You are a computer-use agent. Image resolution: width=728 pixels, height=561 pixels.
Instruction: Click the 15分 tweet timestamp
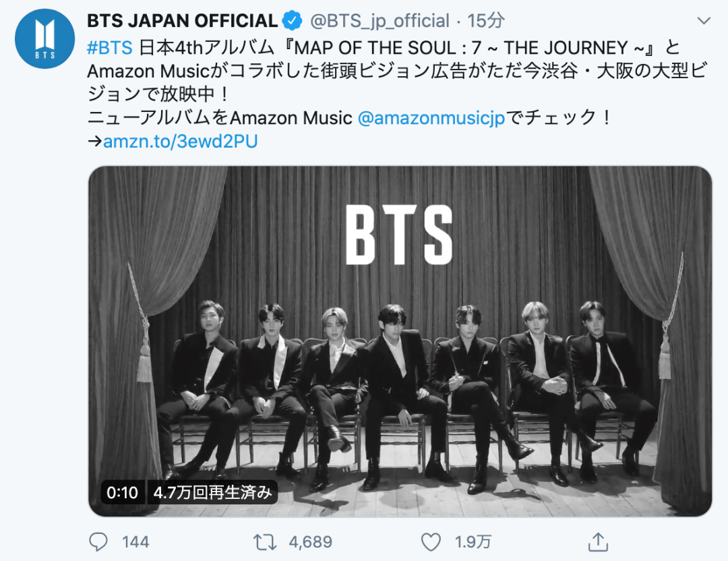485,21
